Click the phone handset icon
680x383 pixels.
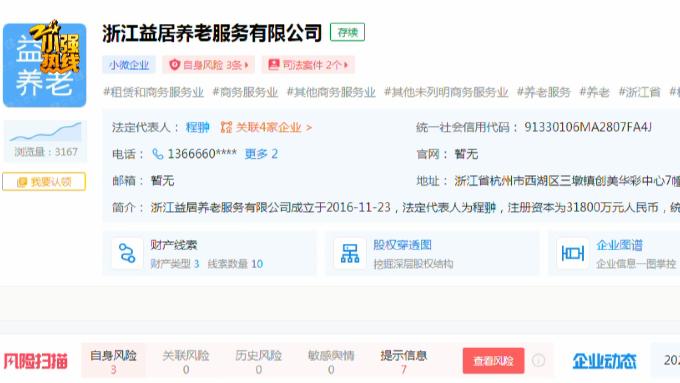coord(157,154)
